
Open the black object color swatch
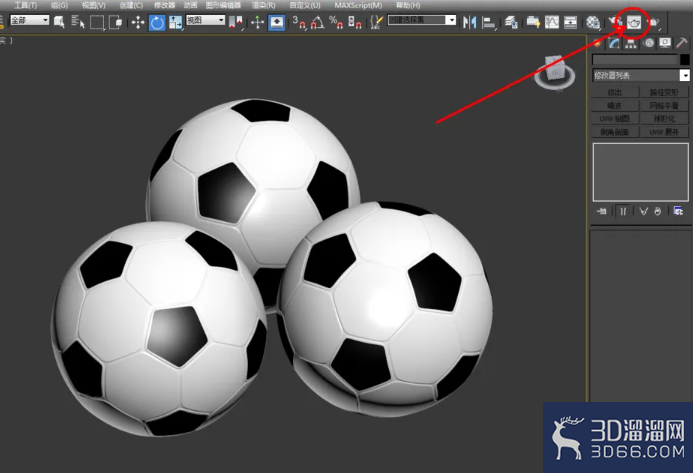click(x=685, y=59)
